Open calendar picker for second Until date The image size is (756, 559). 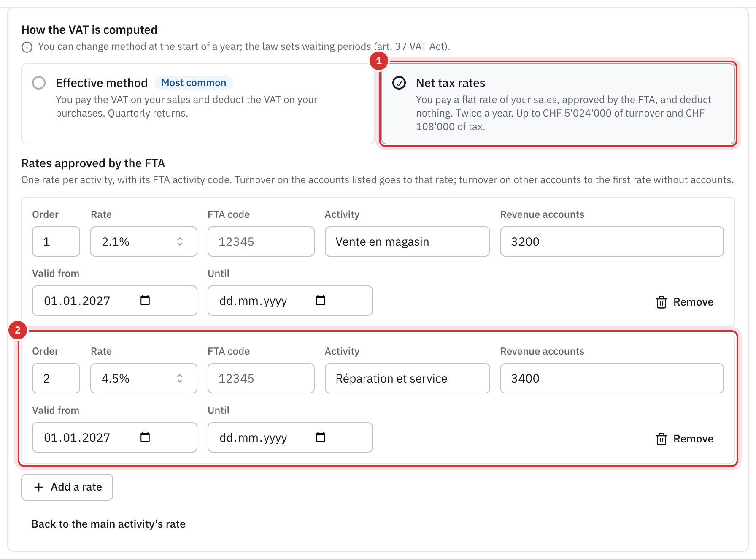click(321, 437)
